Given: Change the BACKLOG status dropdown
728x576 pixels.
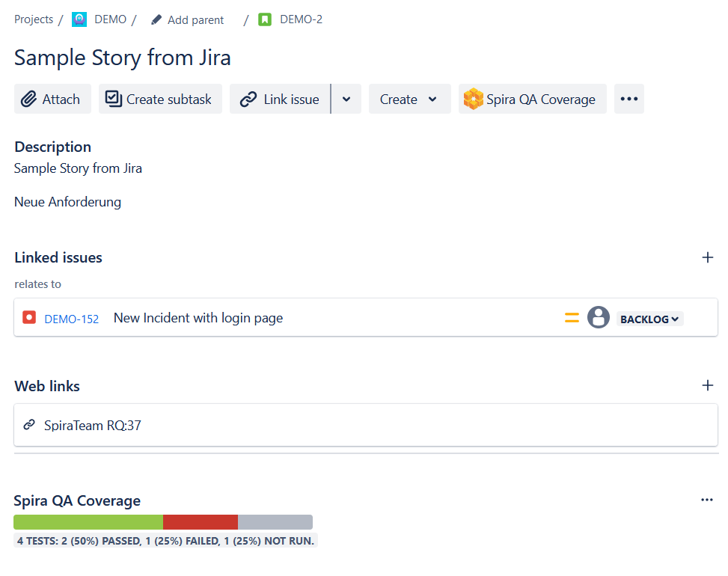Looking at the screenshot, I should [x=649, y=319].
